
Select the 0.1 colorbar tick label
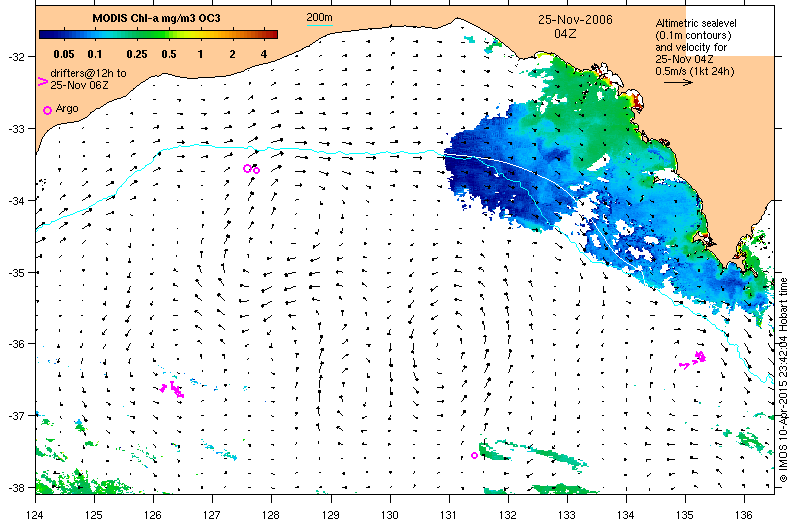(x=95, y=54)
